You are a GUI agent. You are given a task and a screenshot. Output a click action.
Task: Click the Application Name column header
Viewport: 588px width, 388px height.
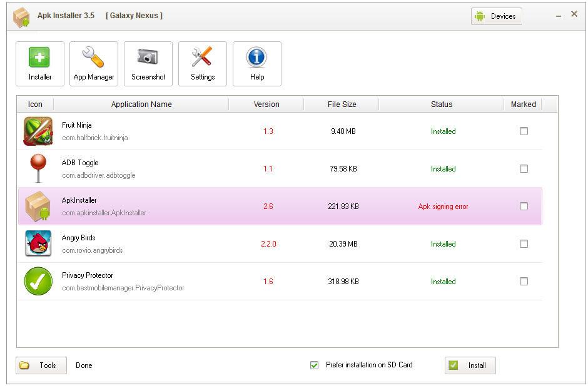click(142, 104)
